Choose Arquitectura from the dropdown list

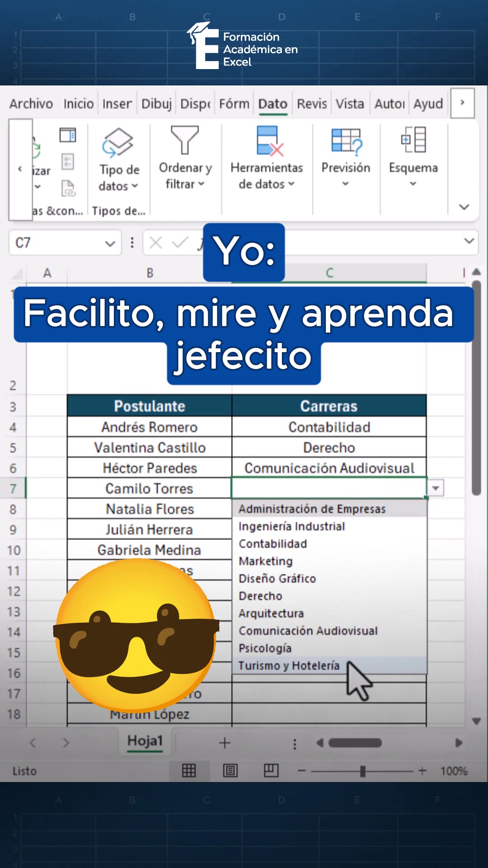[x=329, y=613]
